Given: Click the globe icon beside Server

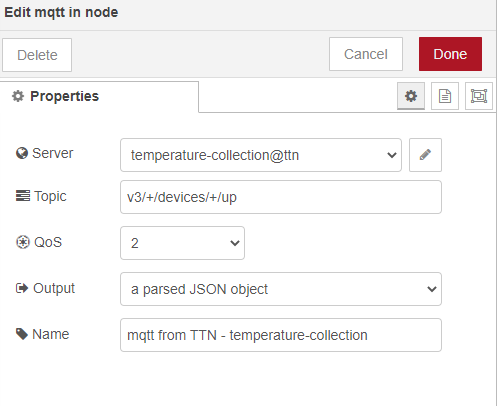Looking at the screenshot, I should [22, 153].
